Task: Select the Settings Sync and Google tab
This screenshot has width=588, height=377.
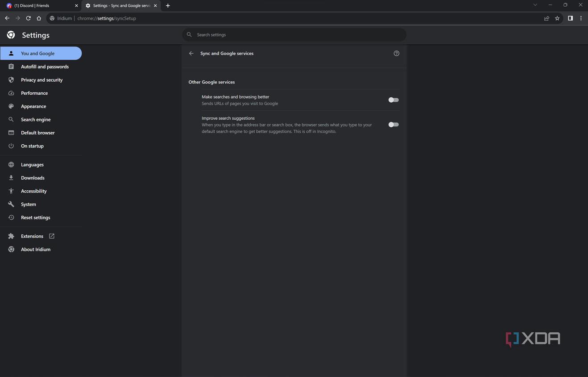Action: [120, 6]
